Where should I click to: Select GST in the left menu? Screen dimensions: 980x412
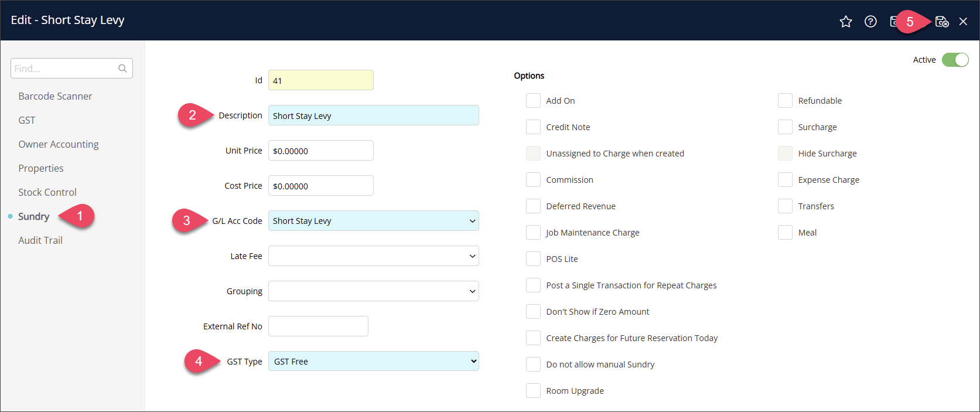[27, 120]
